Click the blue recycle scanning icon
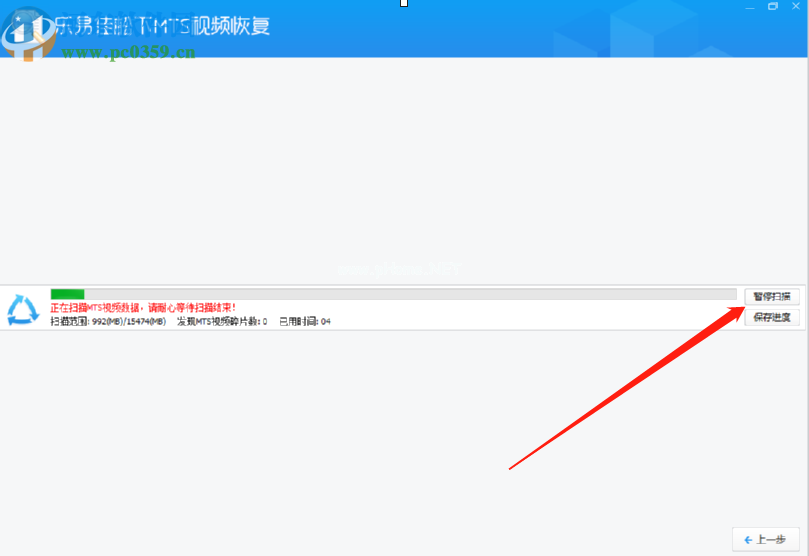Screen dimensions: 809x556 coord(22,308)
